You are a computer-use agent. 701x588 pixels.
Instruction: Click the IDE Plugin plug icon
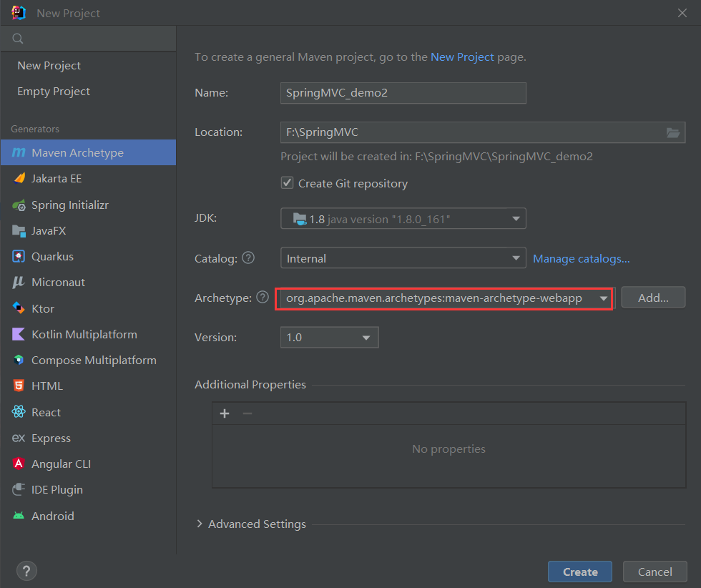19,489
